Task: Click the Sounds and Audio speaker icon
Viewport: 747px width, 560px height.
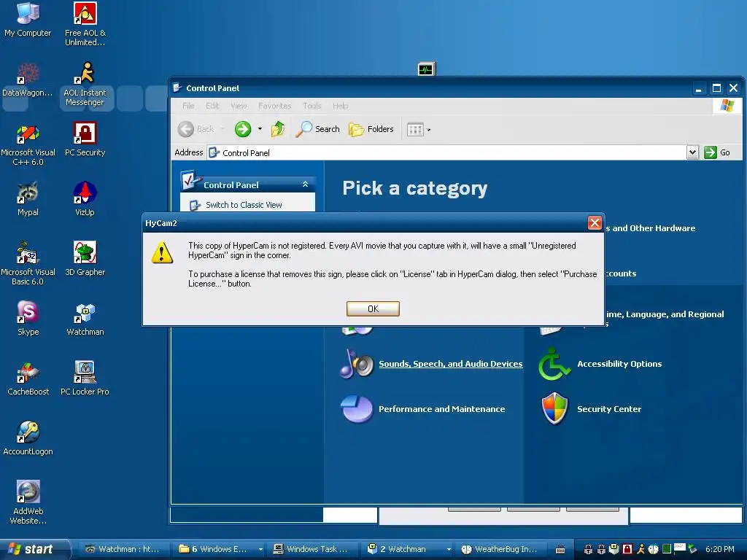Action: pyautogui.click(x=357, y=364)
